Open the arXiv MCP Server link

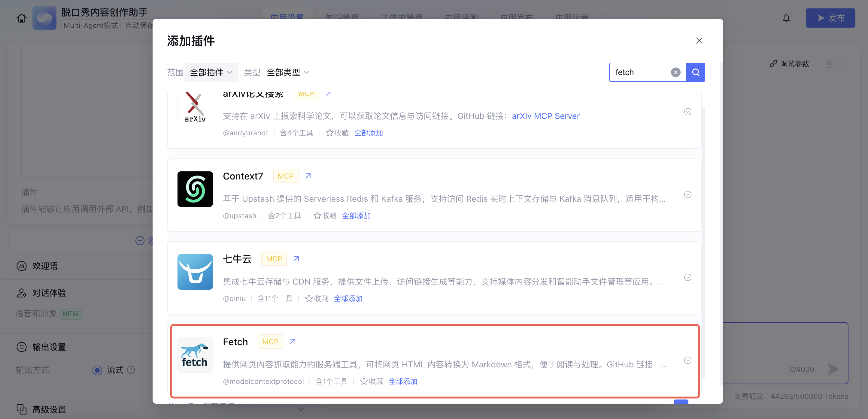click(545, 116)
